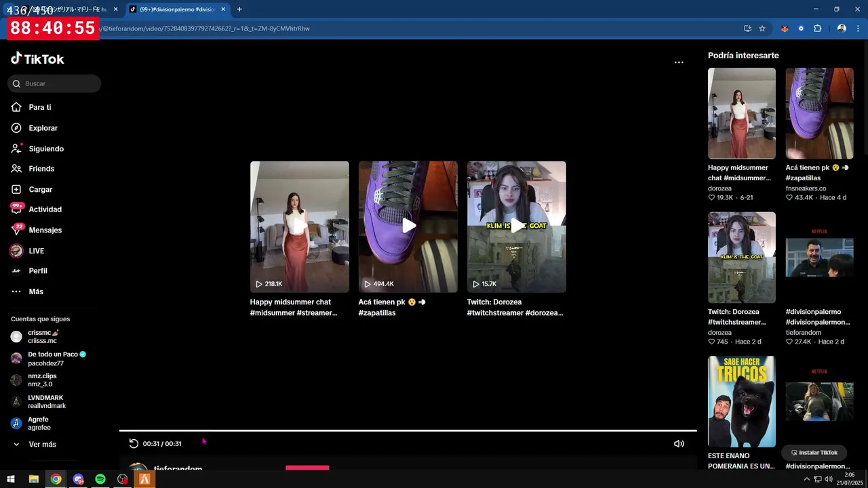Close the divisionpalermo TikTok tab

coord(223,9)
